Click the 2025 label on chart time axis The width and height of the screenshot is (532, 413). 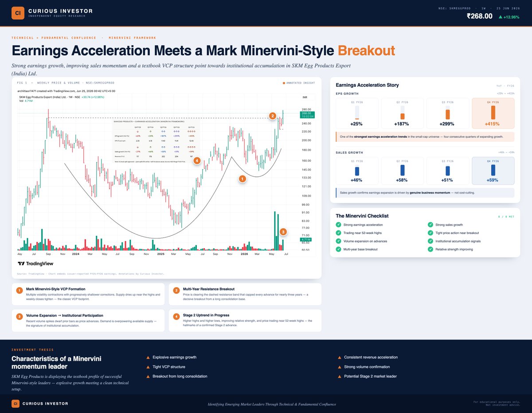tap(160, 254)
